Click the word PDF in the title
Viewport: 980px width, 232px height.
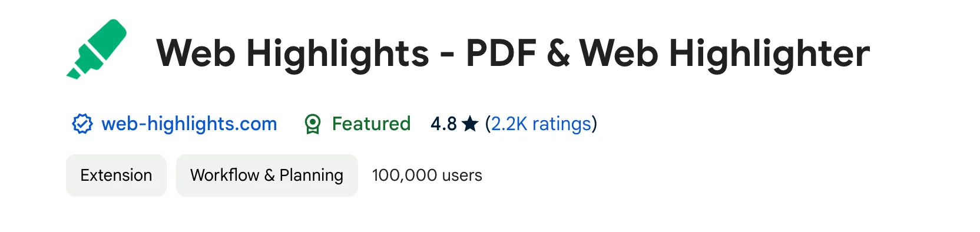(x=501, y=54)
